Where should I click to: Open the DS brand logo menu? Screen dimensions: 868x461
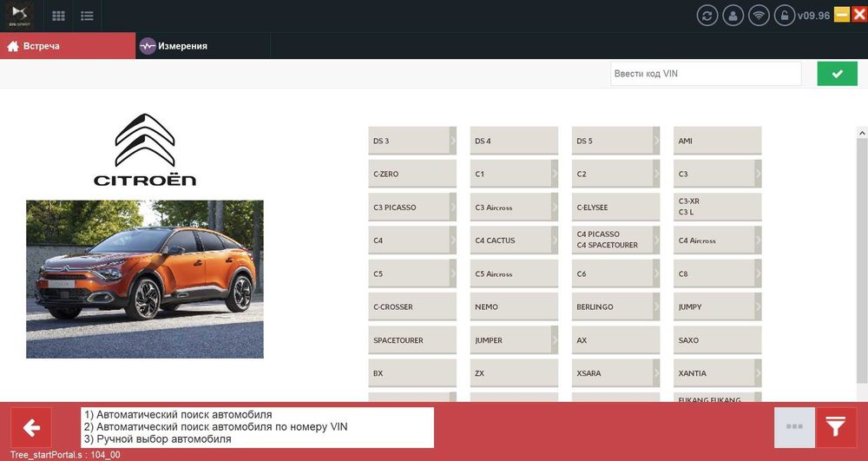tap(19, 16)
